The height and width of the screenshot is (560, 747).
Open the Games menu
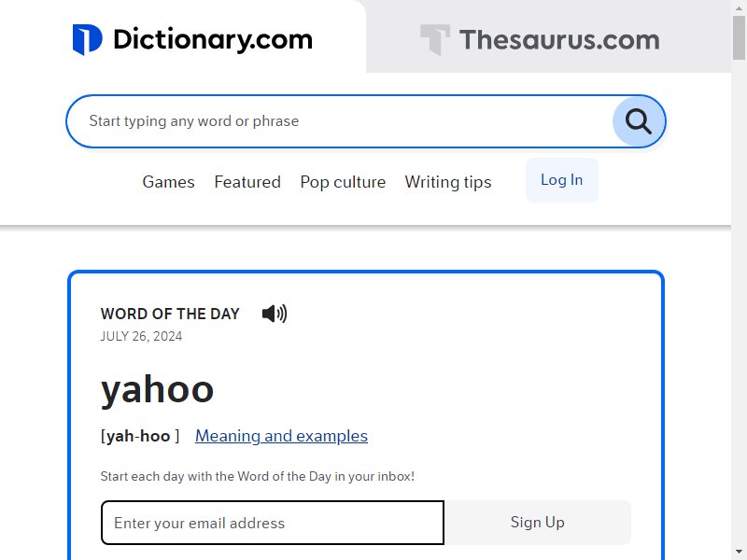click(169, 182)
